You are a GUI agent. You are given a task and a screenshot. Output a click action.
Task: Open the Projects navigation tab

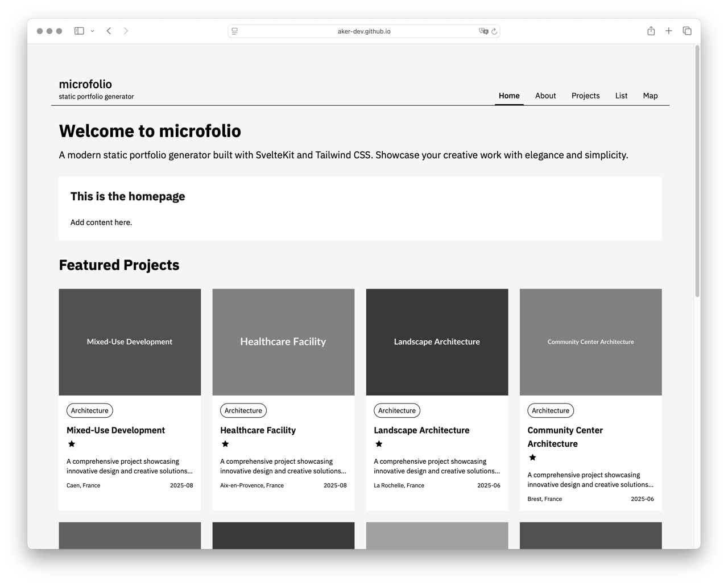coord(585,96)
